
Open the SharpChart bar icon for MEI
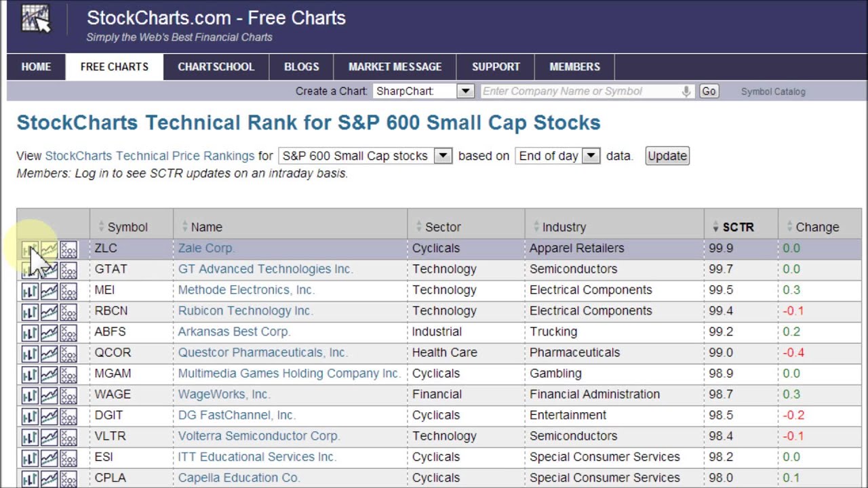coord(29,292)
